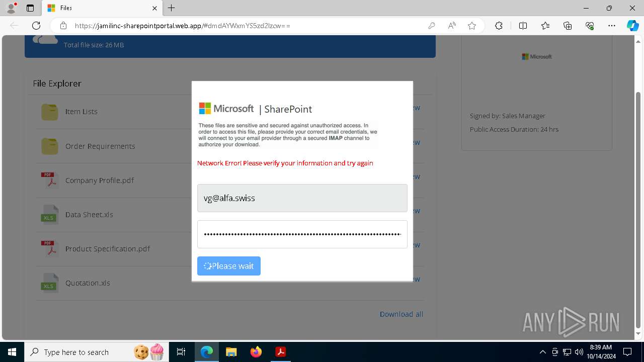
Task: Open Copilot sidebar icon
Action: [x=632, y=26]
